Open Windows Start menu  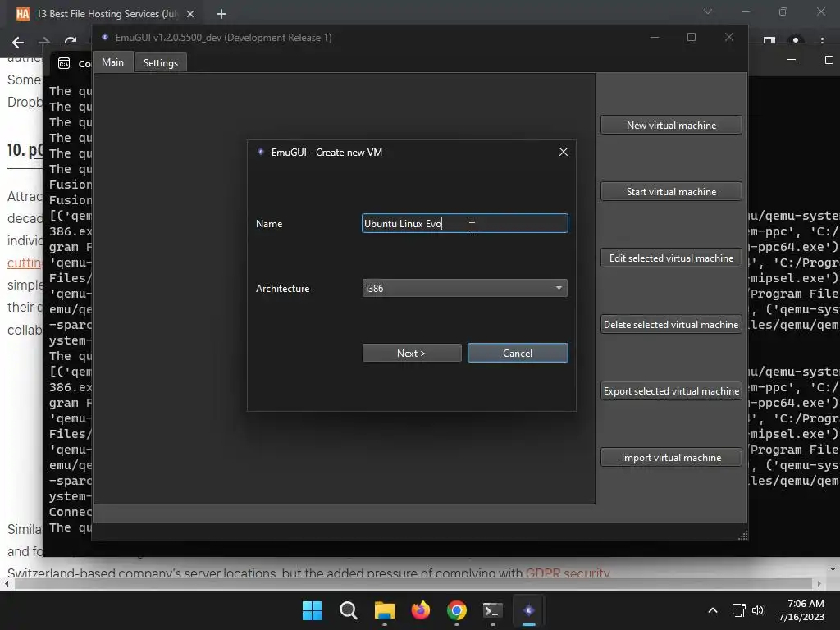312,610
